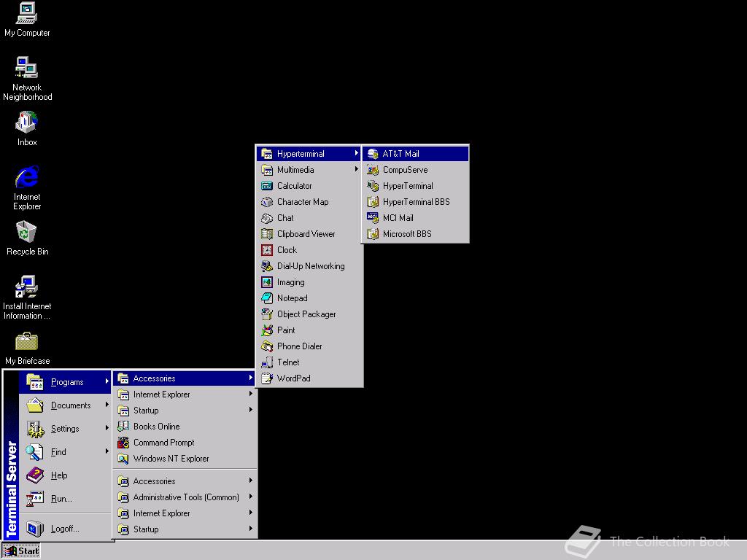747x560 pixels.
Task: Click the Books Online icon
Action: click(123, 426)
